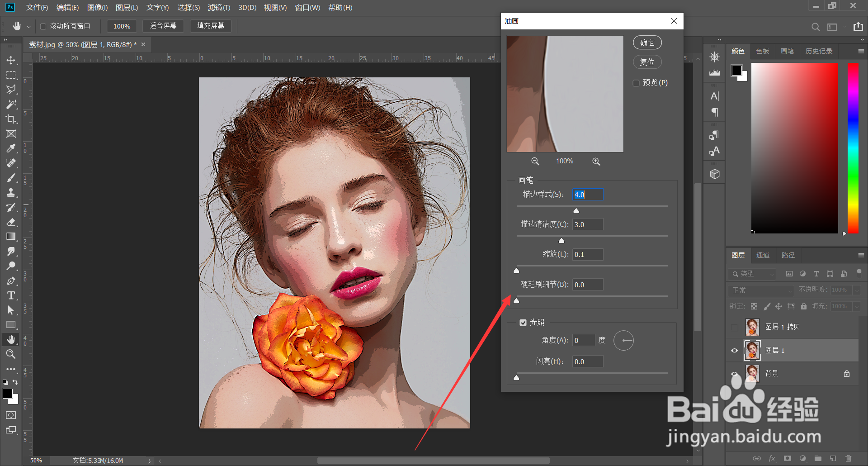
Task: Select the Horizontal Type tool
Action: (x=11, y=295)
